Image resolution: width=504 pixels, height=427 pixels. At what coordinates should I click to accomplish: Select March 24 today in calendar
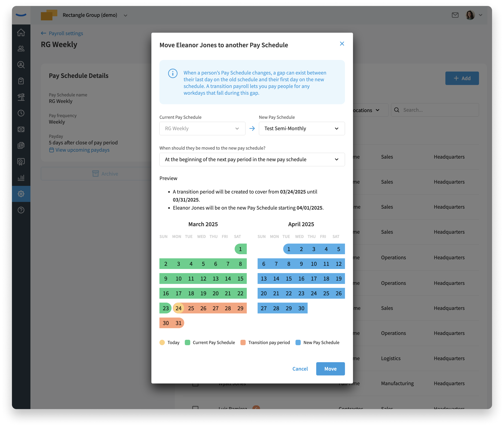coord(178,308)
